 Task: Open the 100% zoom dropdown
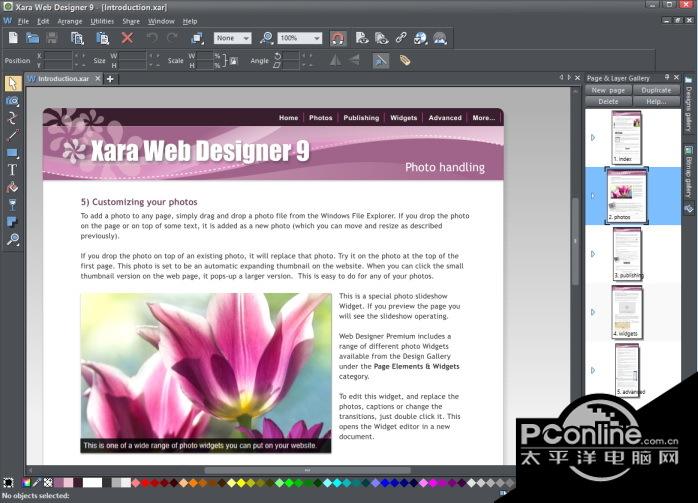(300, 38)
